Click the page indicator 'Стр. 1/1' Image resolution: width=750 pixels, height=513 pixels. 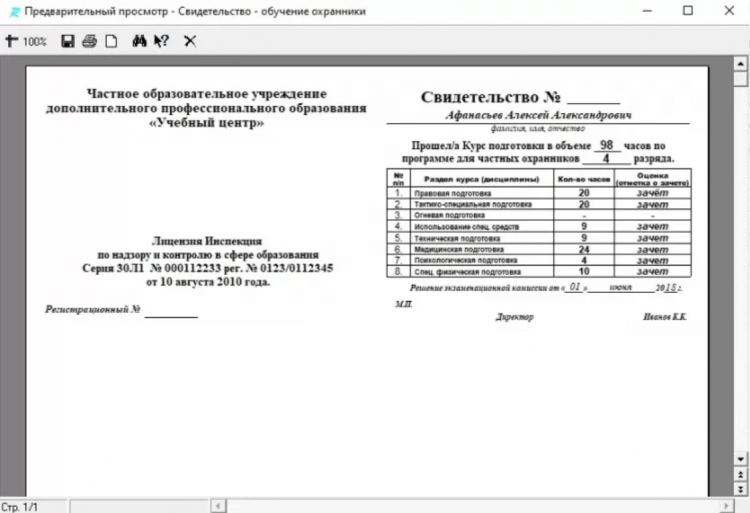[20, 507]
